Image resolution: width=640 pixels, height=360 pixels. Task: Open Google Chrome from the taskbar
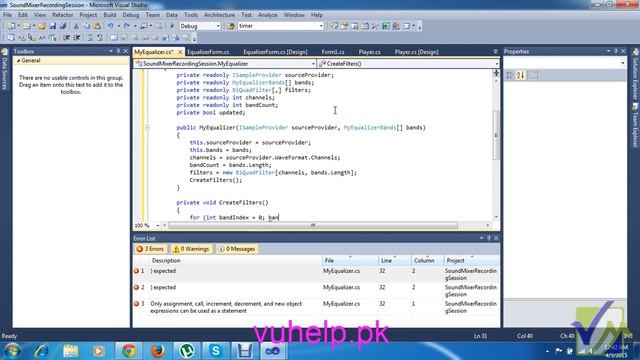coord(128,351)
